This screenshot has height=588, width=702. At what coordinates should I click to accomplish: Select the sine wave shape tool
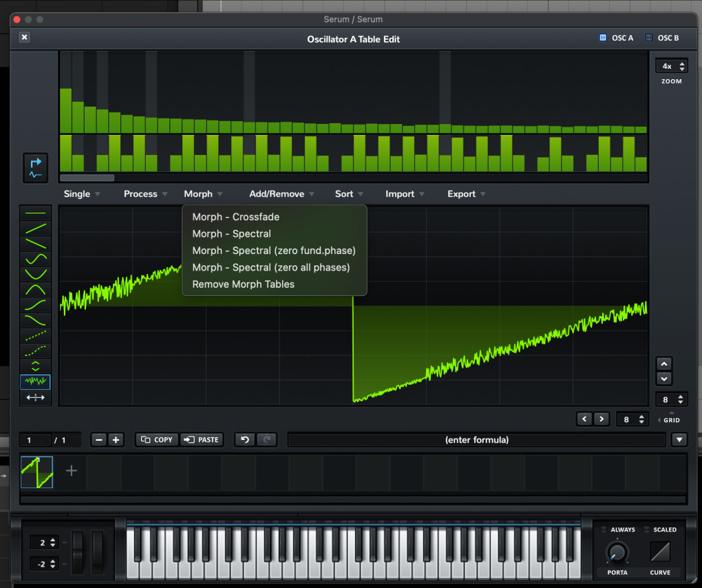(x=35, y=260)
